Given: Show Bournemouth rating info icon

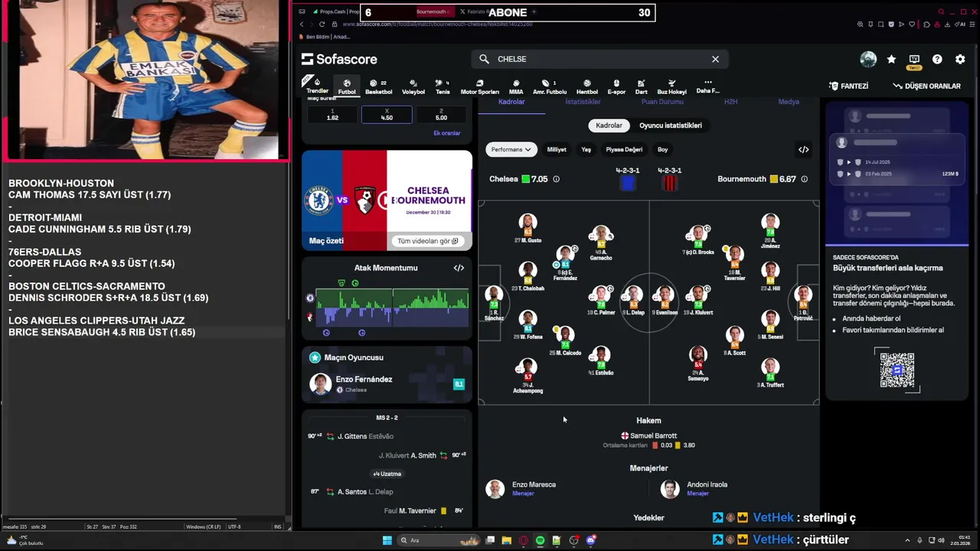Looking at the screenshot, I should pos(804,179).
